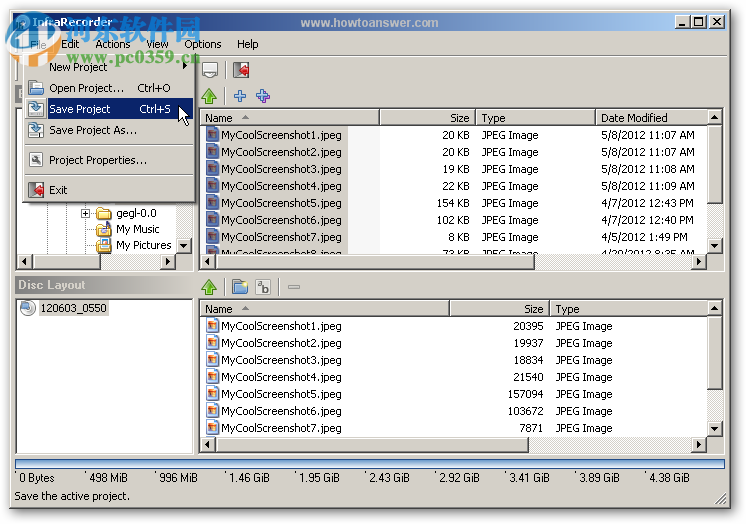Select Project Properties menu entry
Image resolution: width=746 pixels, height=524 pixels.
coord(98,160)
